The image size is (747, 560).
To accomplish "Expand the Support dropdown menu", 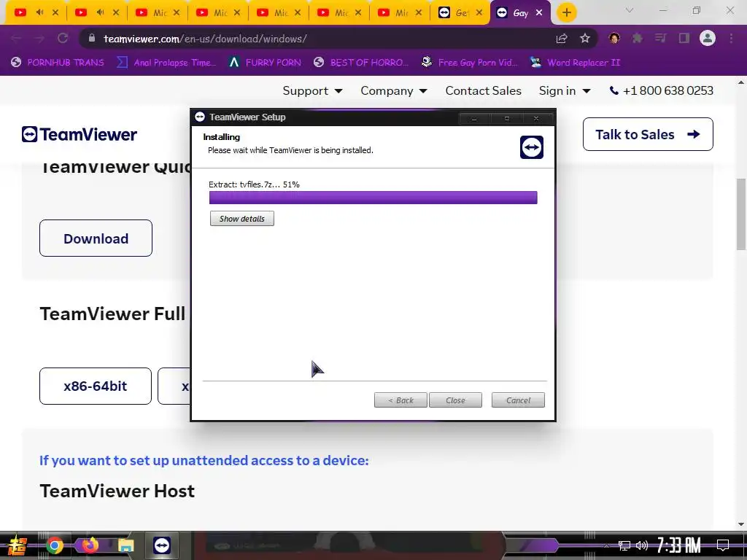I will point(312,90).
